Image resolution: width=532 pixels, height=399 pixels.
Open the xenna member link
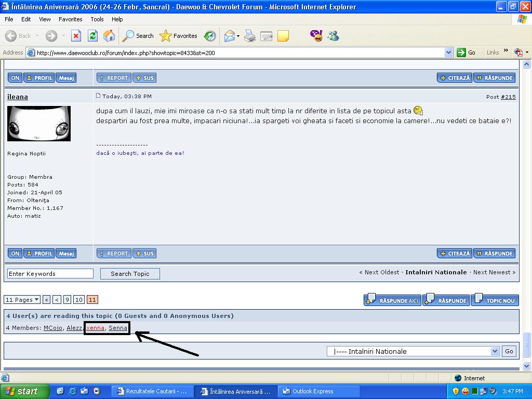click(95, 328)
